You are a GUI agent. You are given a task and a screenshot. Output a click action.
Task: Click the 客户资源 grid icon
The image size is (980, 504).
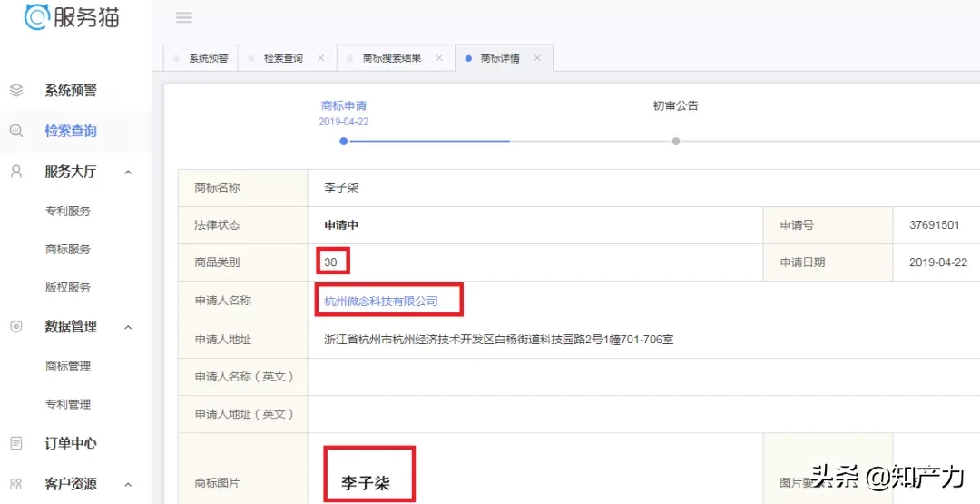click(x=16, y=484)
